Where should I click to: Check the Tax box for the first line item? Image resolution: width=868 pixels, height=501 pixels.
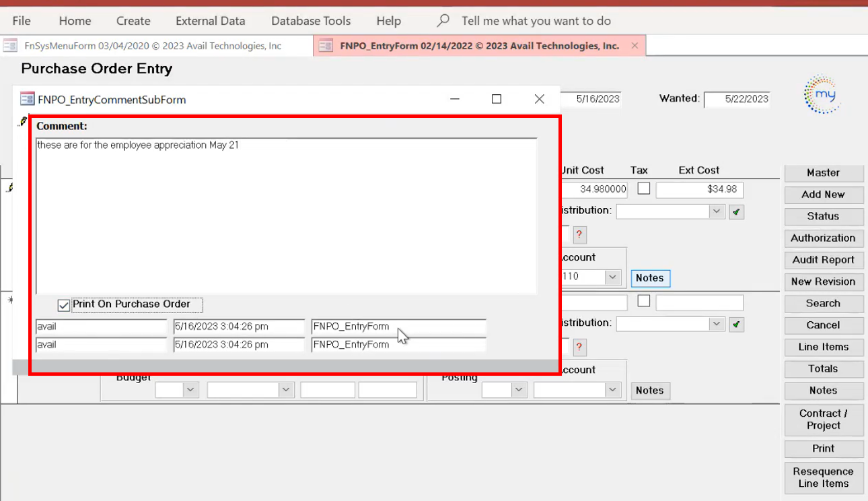(x=644, y=189)
